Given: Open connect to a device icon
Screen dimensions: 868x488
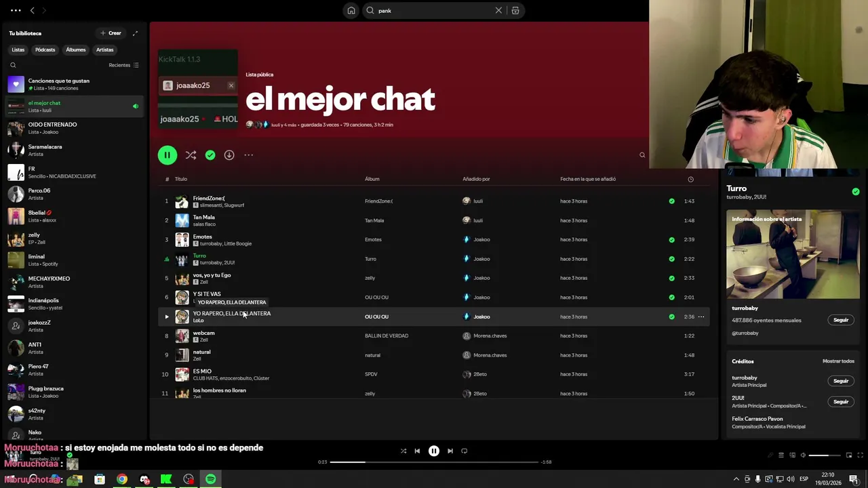Looking at the screenshot, I should pos(792,455).
